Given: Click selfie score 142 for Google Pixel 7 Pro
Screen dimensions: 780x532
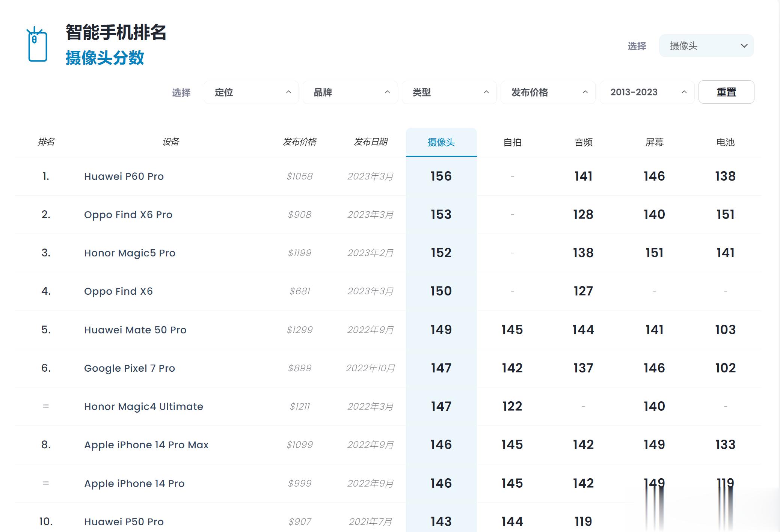Looking at the screenshot, I should point(512,368).
